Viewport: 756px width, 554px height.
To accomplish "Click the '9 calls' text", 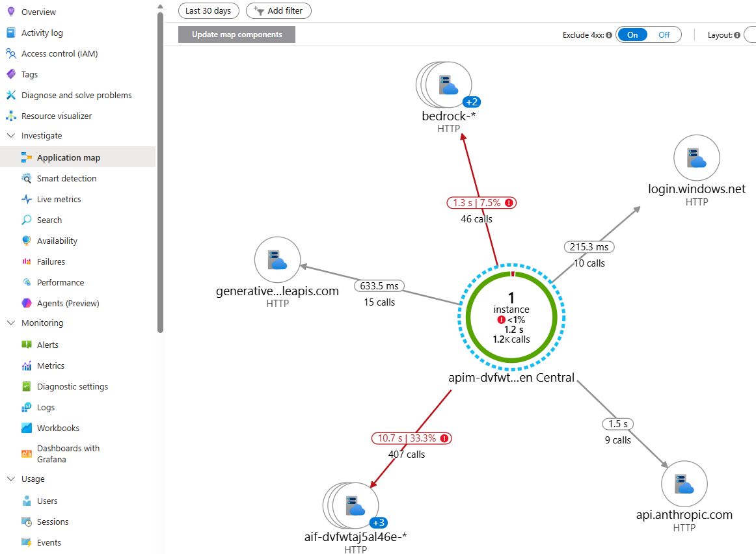I will pyautogui.click(x=617, y=440).
